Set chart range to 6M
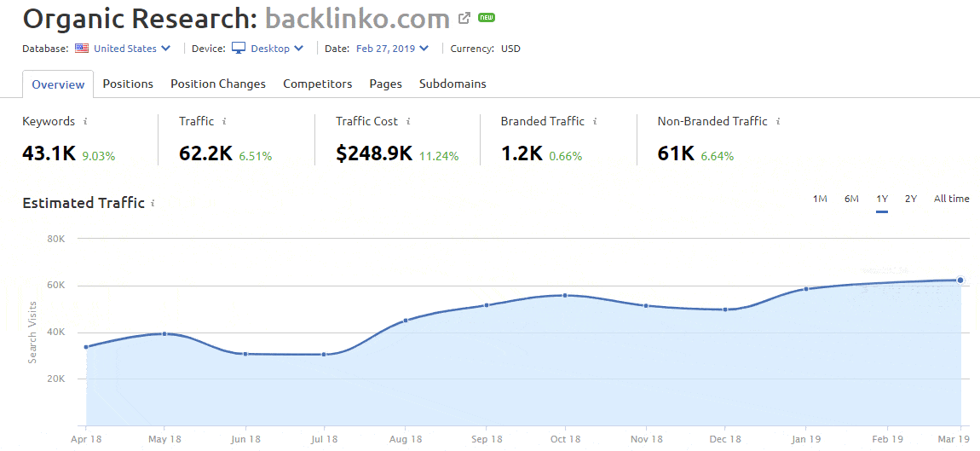The width and height of the screenshot is (980, 451). point(851,199)
